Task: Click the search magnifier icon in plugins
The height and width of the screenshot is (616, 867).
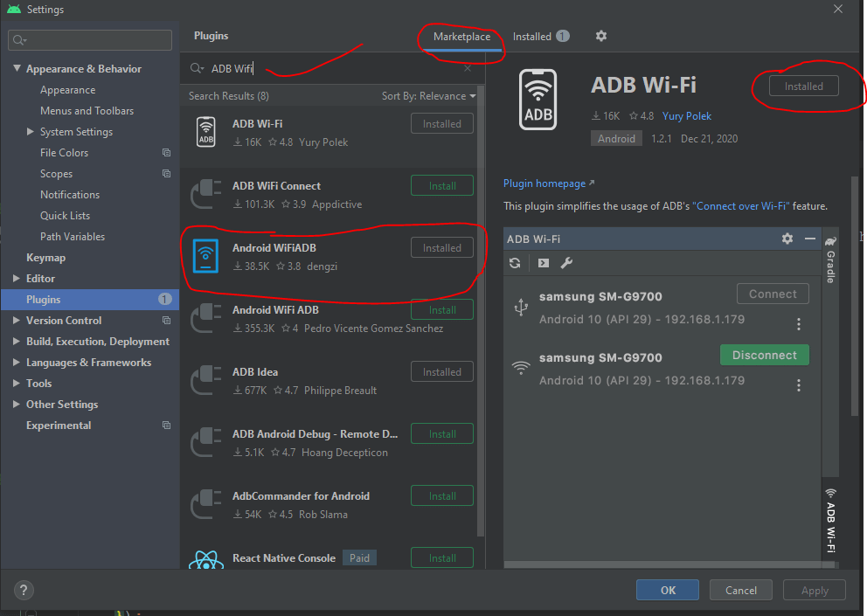Action: coord(198,68)
